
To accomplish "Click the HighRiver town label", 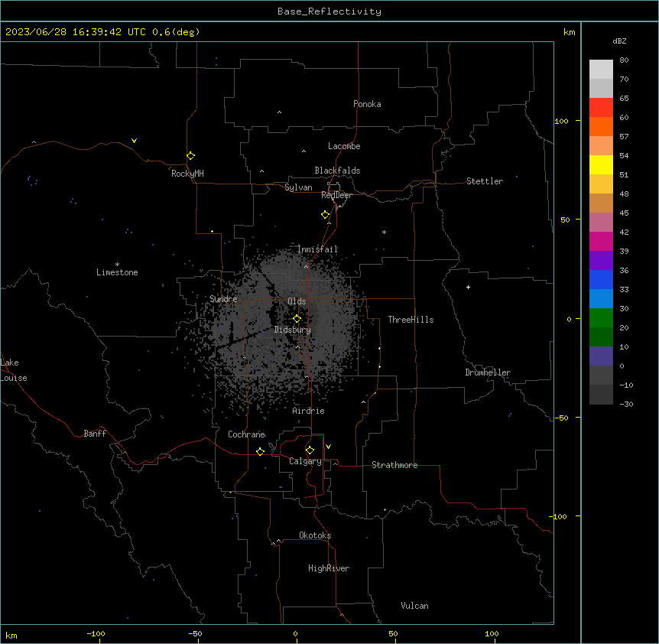I will point(329,568).
